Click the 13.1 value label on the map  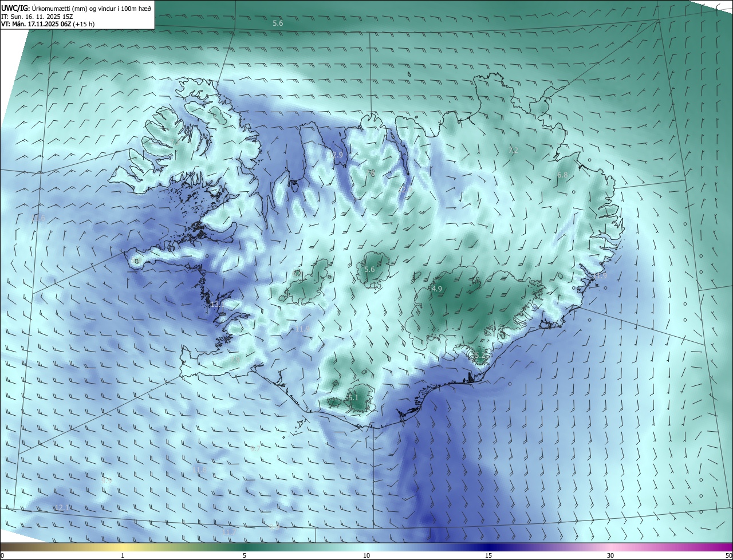(x=217, y=305)
